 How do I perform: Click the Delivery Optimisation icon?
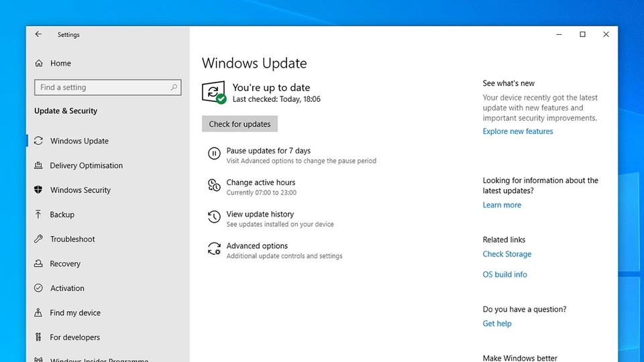coord(39,166)
